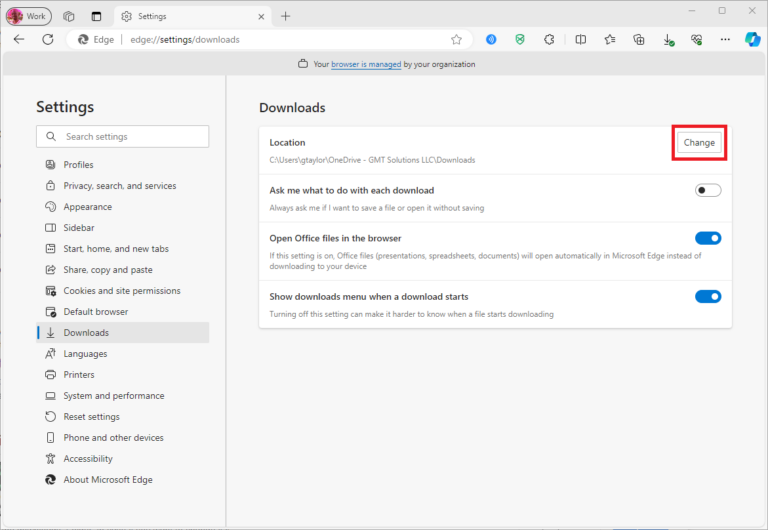Open the Sidebar settings section
The image size is (768, 530).
click(122, 228)
